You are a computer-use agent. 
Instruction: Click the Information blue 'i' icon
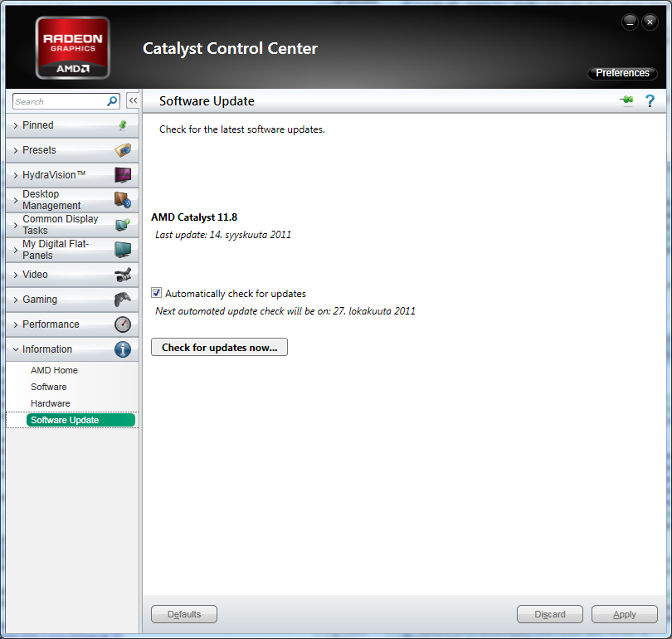[x=123, y=349]
